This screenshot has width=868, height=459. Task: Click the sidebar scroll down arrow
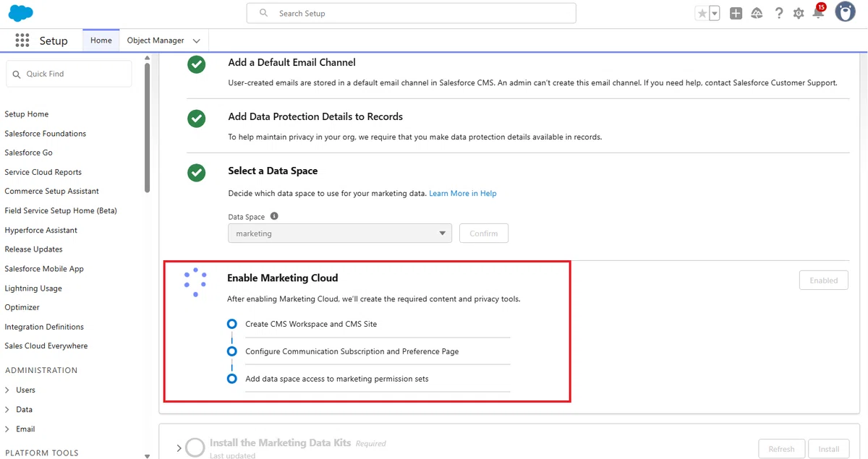[148, 455]
